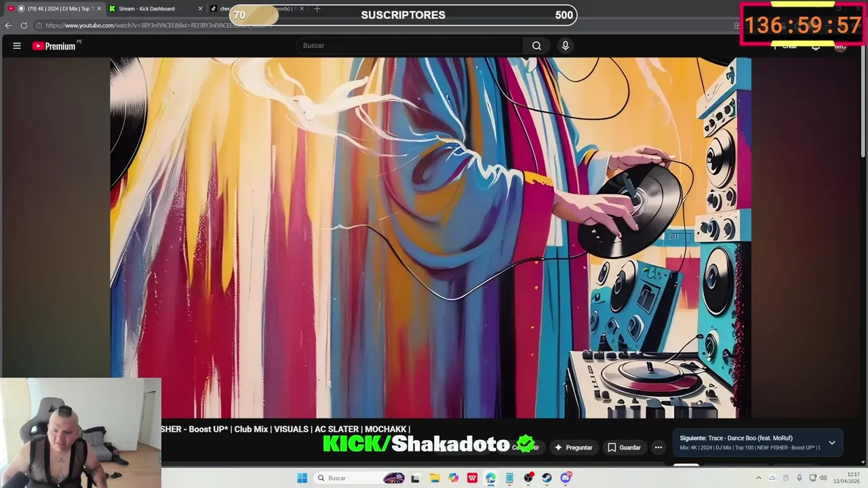Screen dimensions: 868x488
Task: Submit search with the magnifier button
Action: [x=536, y=45]
